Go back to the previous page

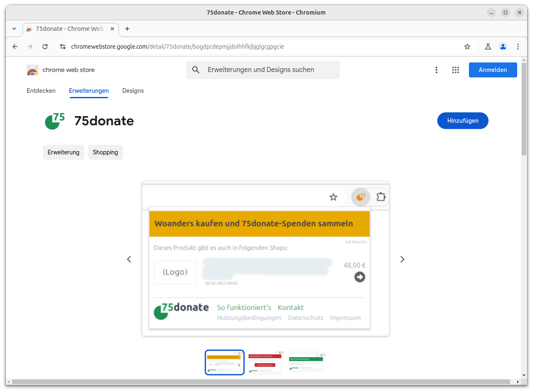pyautogui.click(x=15, y=47)
